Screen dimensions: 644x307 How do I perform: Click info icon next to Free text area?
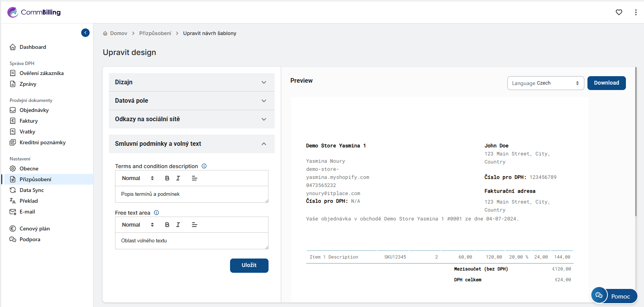pos(157,213)
